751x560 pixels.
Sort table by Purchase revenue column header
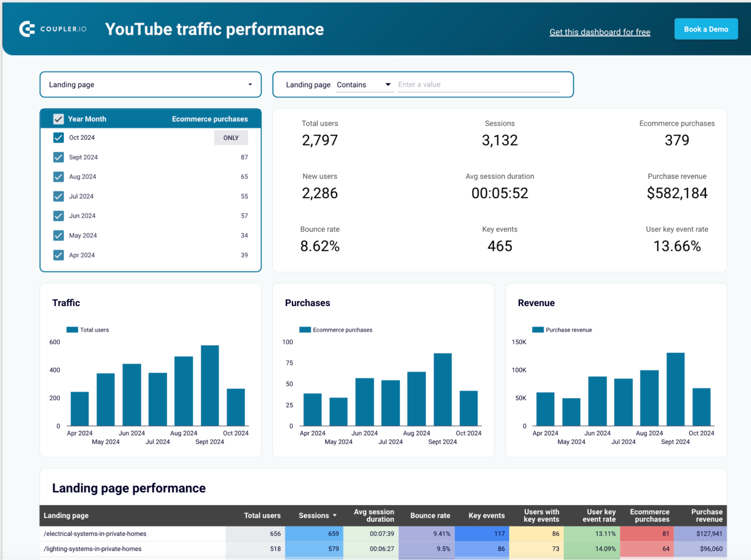pos(707,515)
